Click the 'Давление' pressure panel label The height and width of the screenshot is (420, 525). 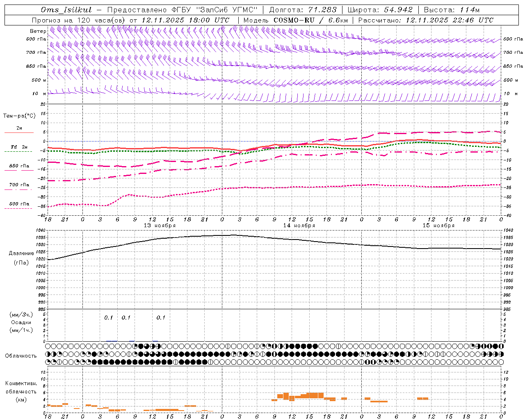[x=21, y=253]
